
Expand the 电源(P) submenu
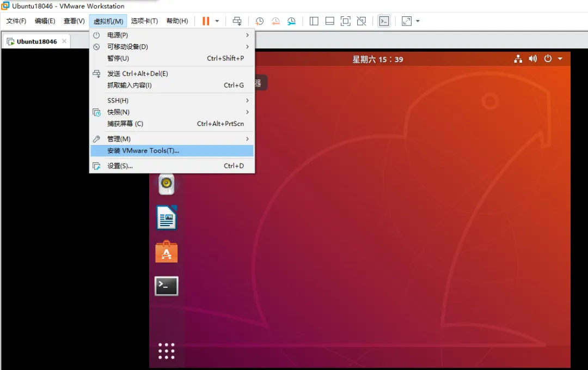click(172, 35)
